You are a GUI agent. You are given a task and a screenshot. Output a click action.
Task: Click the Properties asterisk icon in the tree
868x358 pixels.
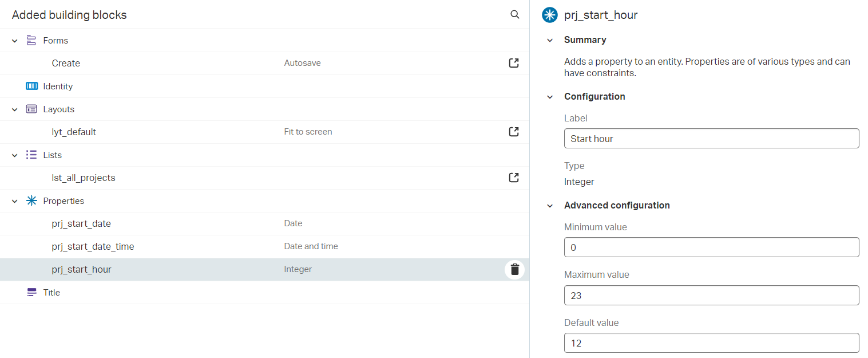[x=31, y=201]
